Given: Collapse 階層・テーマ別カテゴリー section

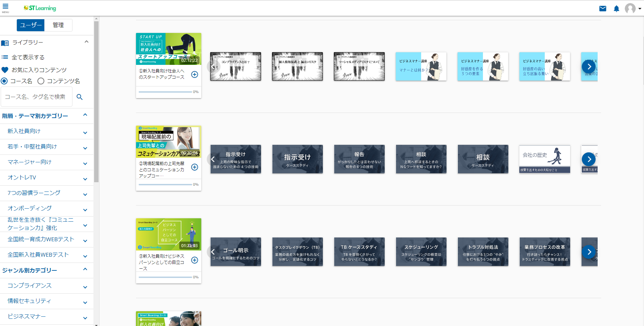Looking at the screenshot, I should pyautogui.click(x=85, y=115).
